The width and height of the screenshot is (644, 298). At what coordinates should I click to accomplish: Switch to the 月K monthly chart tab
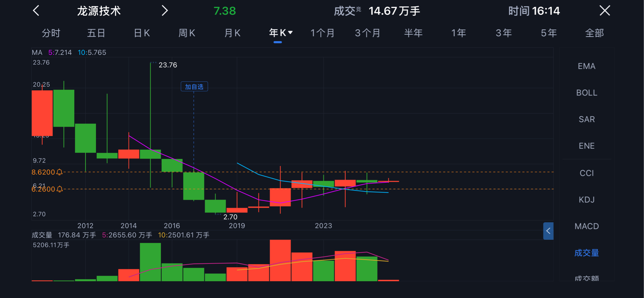click(x=232, y=33)
